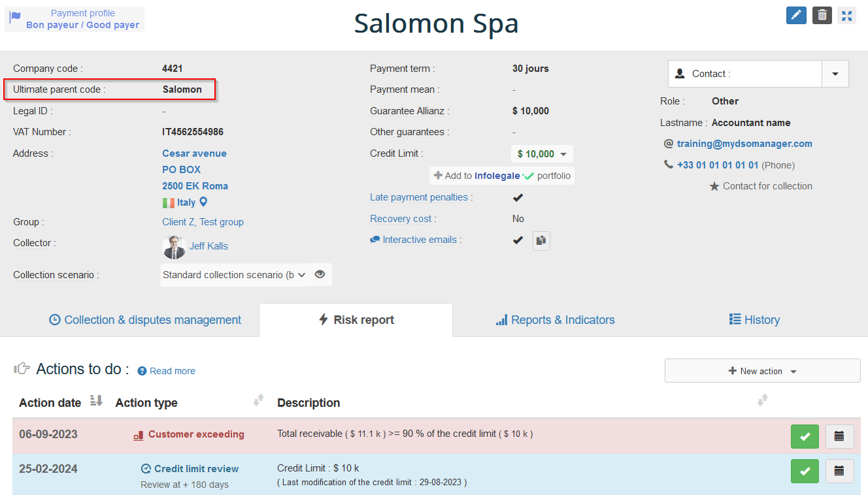Expand the Contact dropdown arrow
This screenshot has height=495, width=868.
click(835, 74)
